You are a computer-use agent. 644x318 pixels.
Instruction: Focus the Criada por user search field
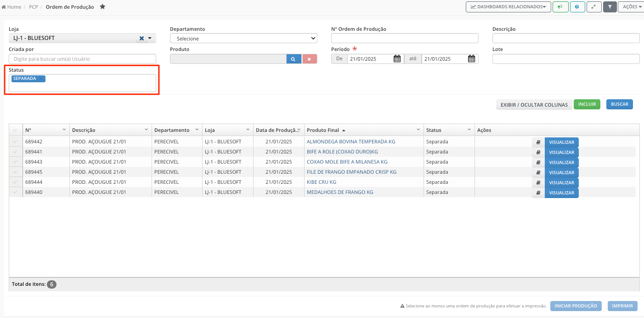(82, 59)
